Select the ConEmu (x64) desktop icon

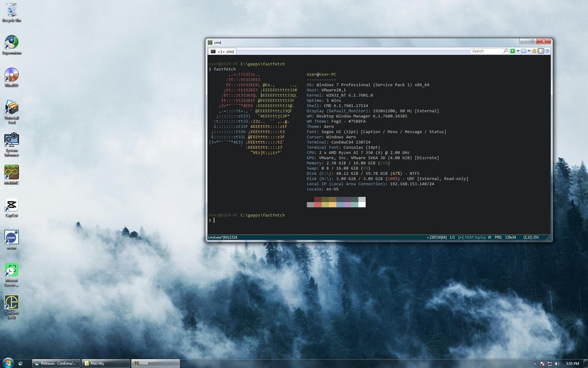click(12, 307)
